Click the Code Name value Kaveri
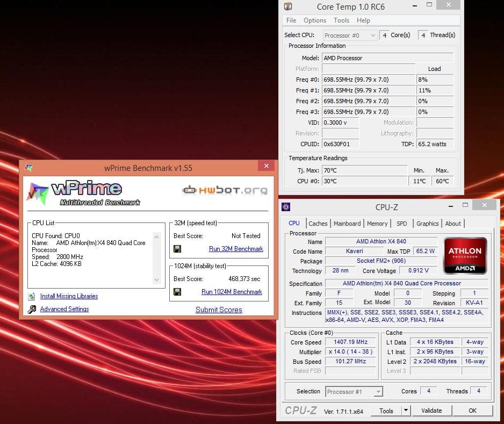This screenshot has height=424, width=504. (x=355, y=251)
